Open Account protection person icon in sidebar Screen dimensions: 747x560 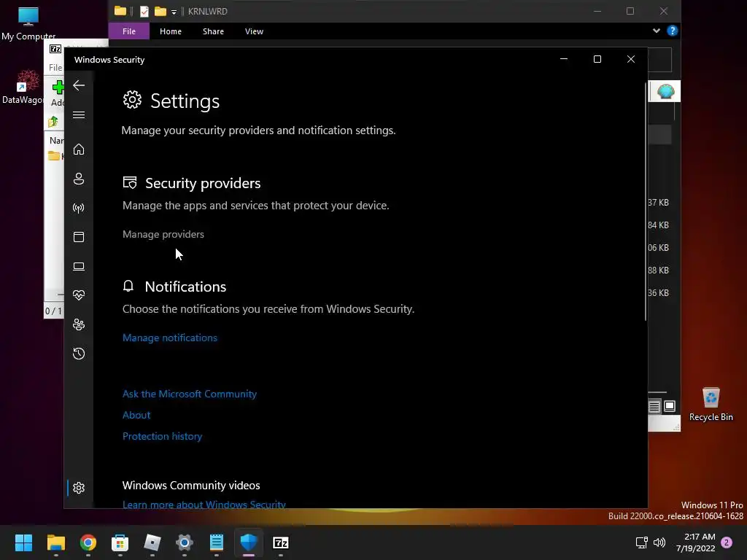click(79, 179)
